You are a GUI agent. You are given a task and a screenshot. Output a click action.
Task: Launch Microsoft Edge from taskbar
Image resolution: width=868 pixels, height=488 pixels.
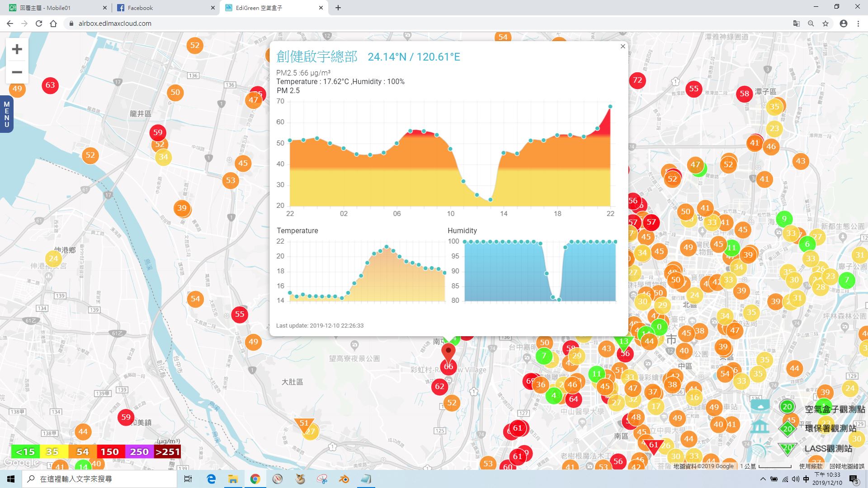[211, 479]
